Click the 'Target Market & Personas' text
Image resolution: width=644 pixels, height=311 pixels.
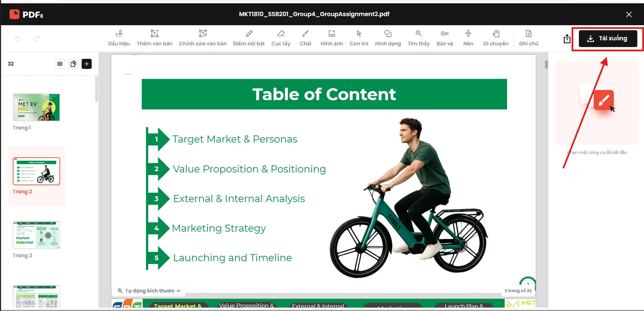[x=235, y=139]
